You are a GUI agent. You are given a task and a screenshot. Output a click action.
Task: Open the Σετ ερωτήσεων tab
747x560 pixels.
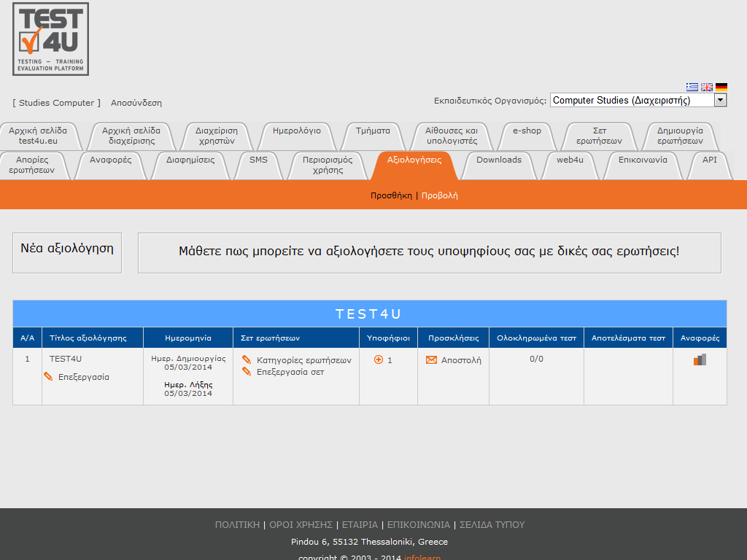600,136
